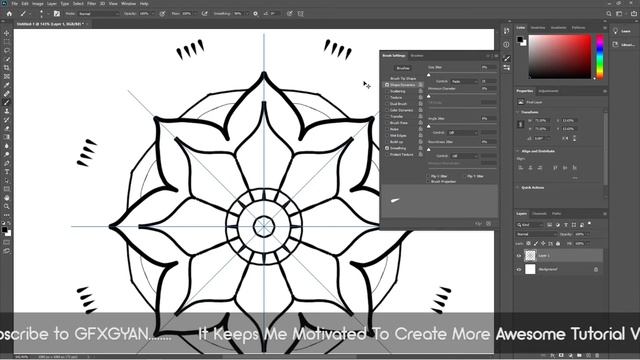The image size is (640, 360).
Task: Click the Brushes button in Brush Settings
Action: tap(403, 68)
